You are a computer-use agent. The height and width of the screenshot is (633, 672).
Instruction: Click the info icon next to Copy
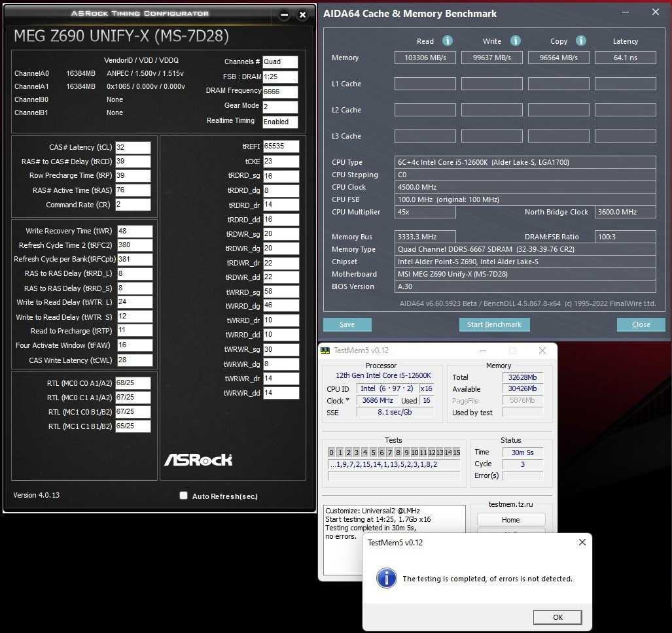click(582, 41)
